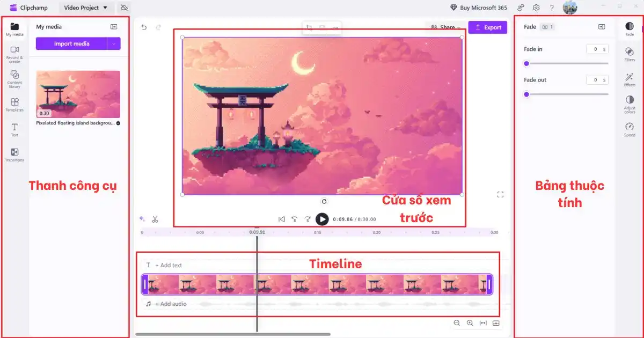Collapse the Fade property panel
This screenshot has height=338, width=644.
coord(602,27)
